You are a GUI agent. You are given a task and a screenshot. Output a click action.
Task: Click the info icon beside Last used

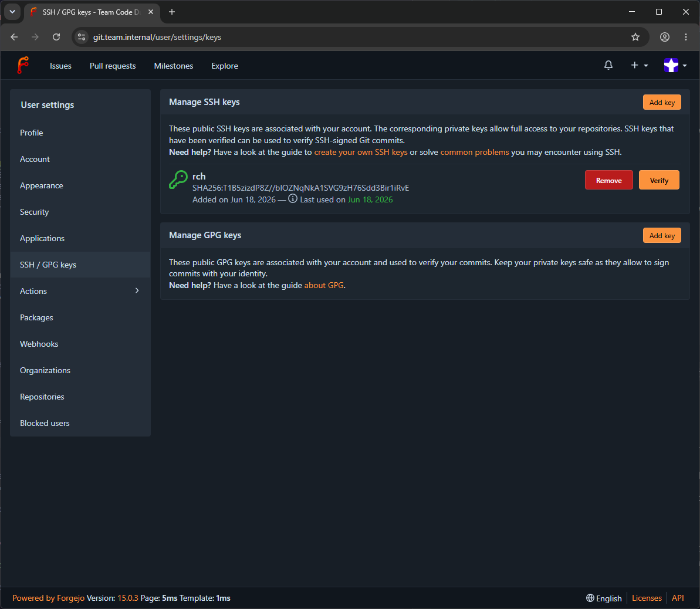(x=292, y=199)
